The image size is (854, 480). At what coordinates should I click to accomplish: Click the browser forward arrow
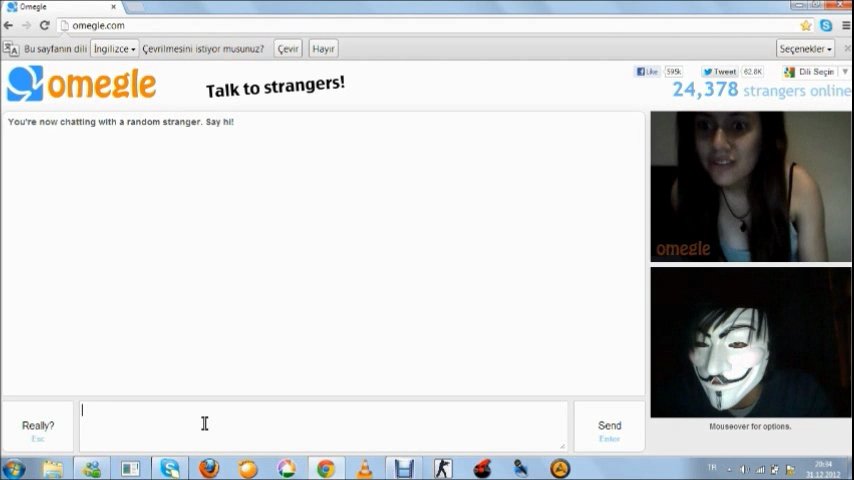tap(26, 25)
